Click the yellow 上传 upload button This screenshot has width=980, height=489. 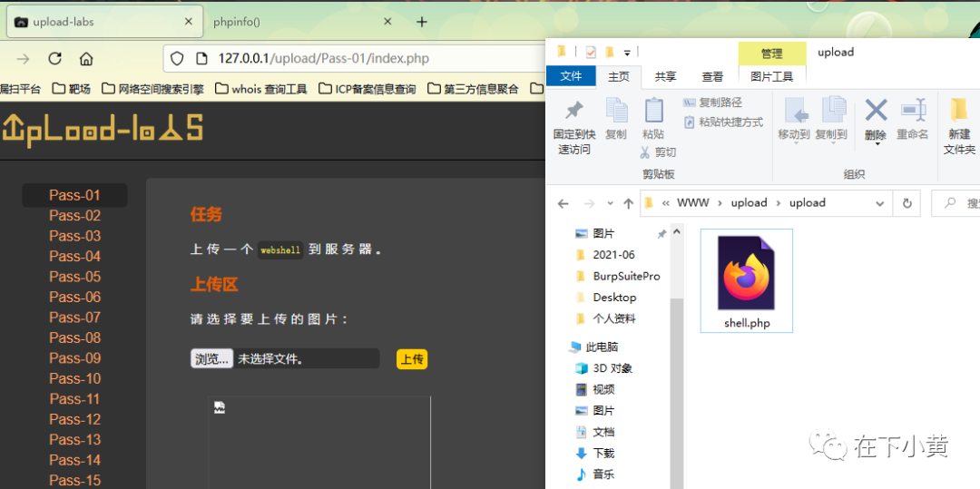coord(412,359)
